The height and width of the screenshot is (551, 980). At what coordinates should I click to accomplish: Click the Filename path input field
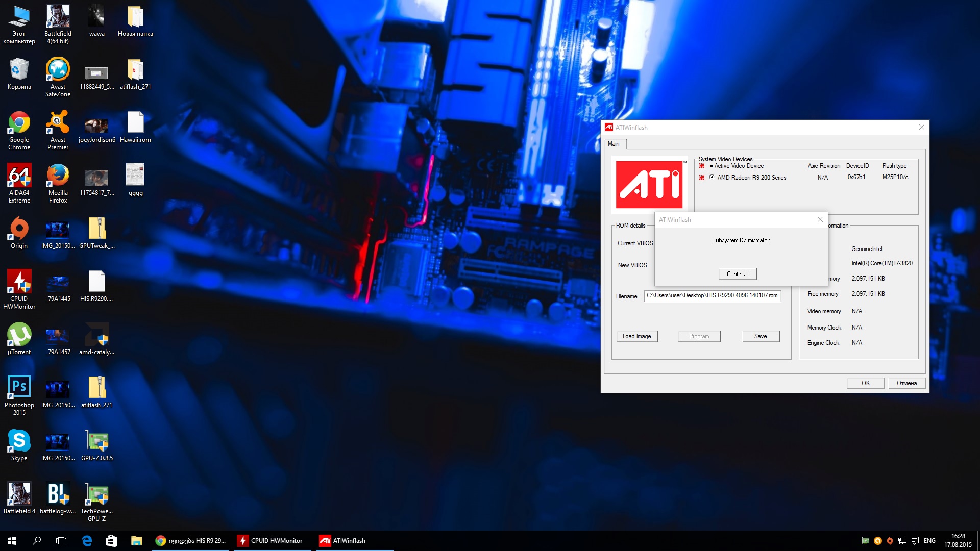[712, 296]
